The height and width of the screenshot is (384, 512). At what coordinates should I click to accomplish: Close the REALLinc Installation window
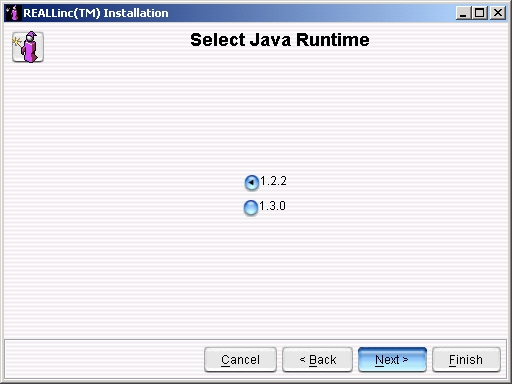pyautogui.click(x=498, y=13)
